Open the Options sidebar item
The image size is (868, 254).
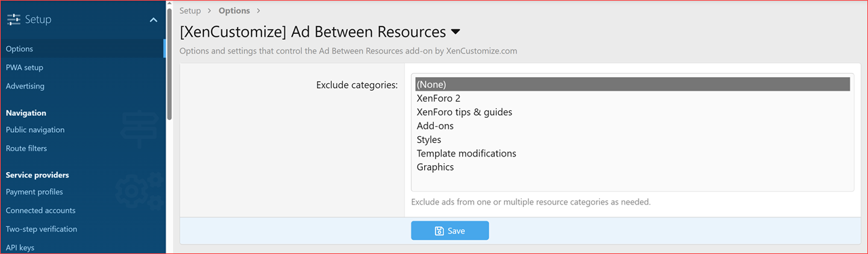82,49
